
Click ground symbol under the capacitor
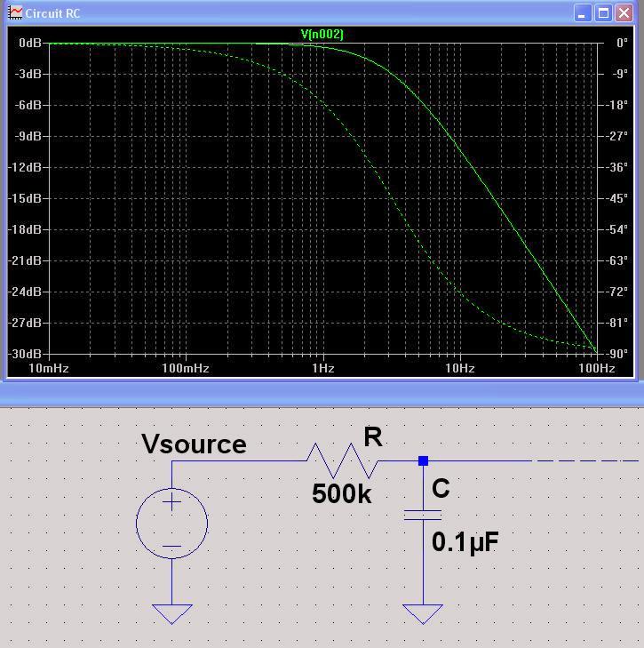pyautogui.click(x=423, y=613)
